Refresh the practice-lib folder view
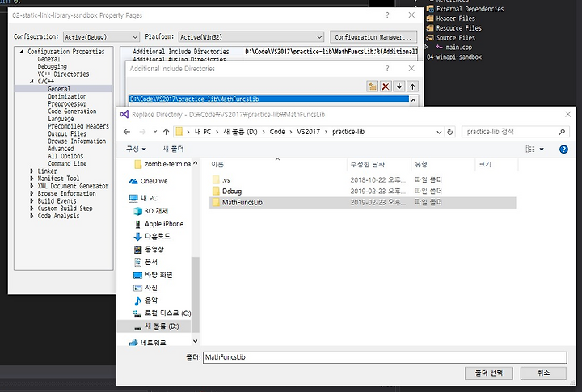This screenshot has height=392, width=582. point(450,132)
